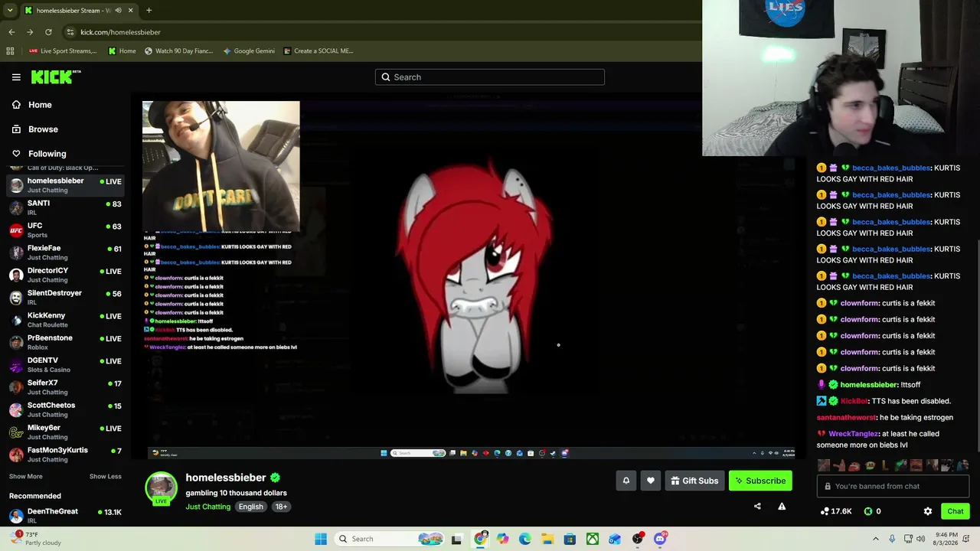Report the stream via the warning triangle icon
Screen dimensions: 980x551
782,506
